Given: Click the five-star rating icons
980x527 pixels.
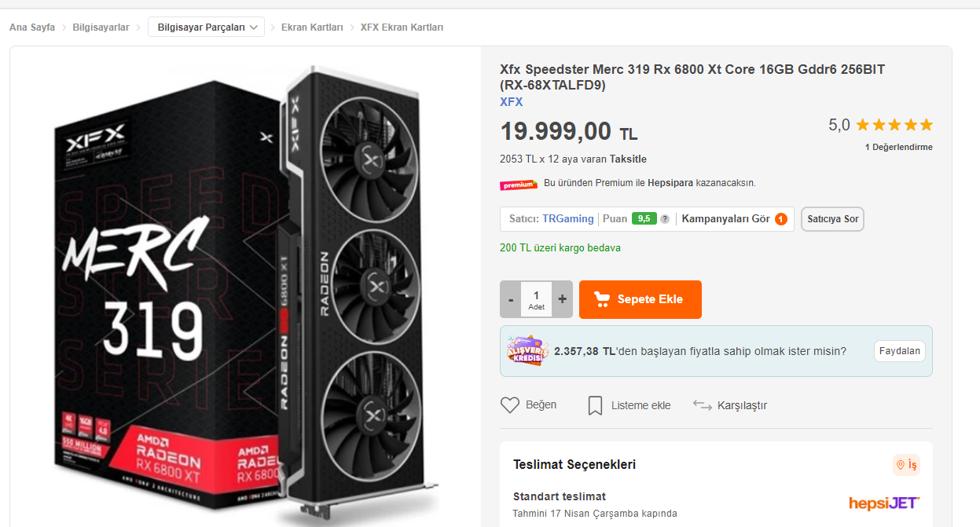Looking at the screenshot, I should click(894, 125).
